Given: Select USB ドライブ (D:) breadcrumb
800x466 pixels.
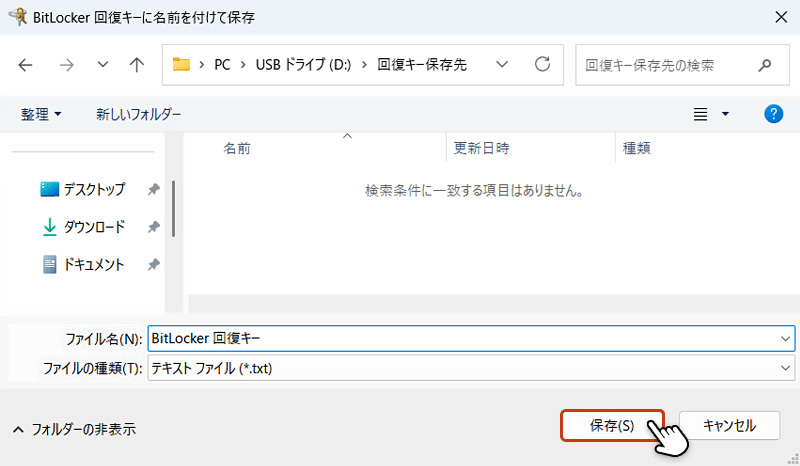Looking at the screenshot, I should tap(304, 65).
